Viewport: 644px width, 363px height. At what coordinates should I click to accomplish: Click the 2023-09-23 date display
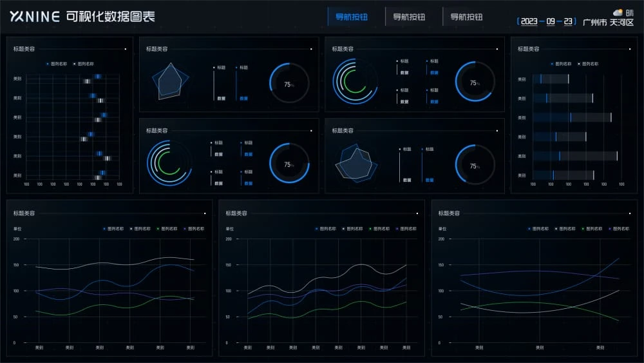click(546, 21)
